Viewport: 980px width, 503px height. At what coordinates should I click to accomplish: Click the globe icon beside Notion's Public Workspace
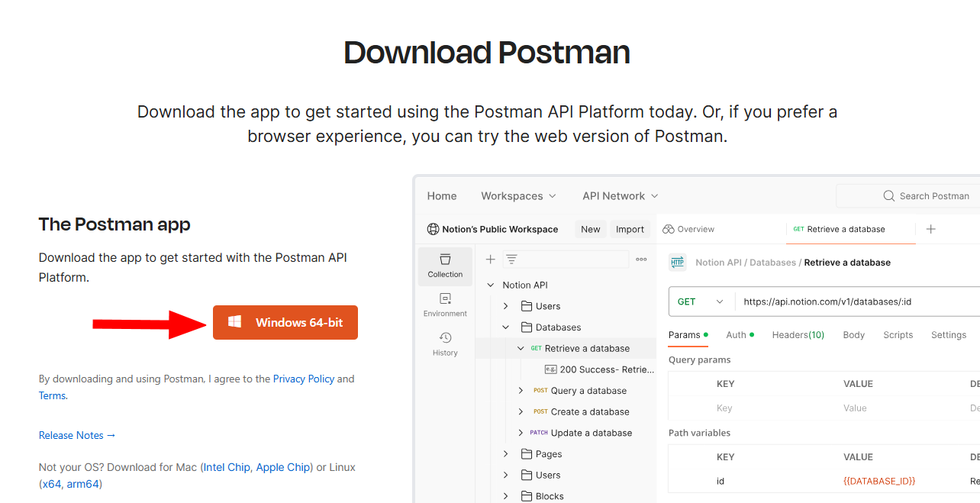coord(433,229)
